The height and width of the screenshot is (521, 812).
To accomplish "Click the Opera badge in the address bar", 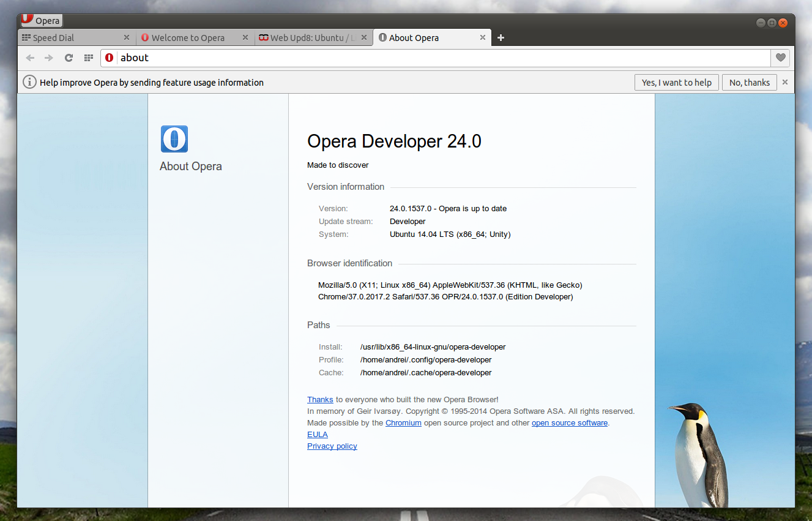I will tap(110, 58).
